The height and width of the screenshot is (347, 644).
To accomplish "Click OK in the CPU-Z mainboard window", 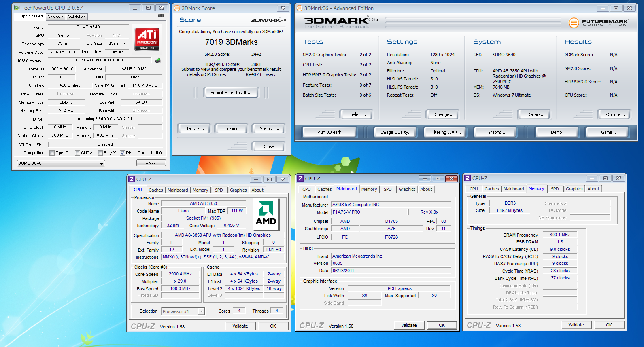I will click(442, 325).
